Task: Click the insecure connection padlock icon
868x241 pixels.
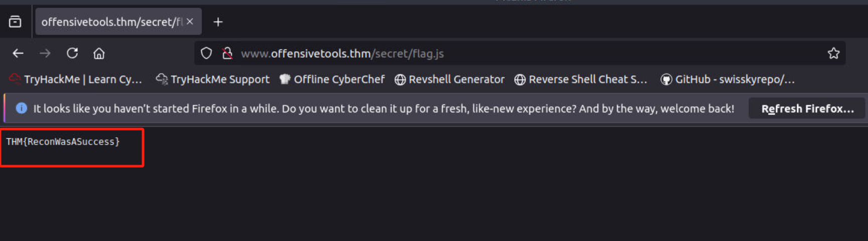Action: (227, 53)
